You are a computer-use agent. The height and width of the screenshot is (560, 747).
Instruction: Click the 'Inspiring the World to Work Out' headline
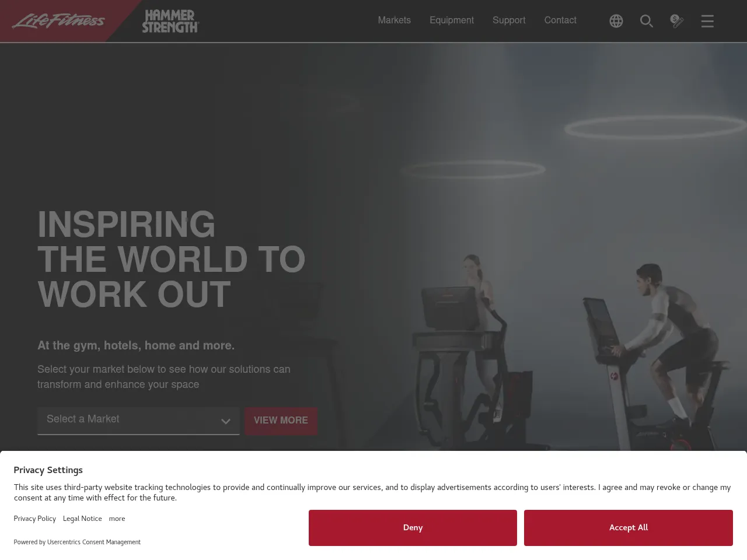point(172,260)
